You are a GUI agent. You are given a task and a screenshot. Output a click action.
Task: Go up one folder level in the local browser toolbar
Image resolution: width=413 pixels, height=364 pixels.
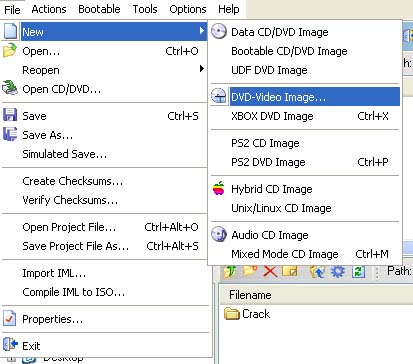230,272
